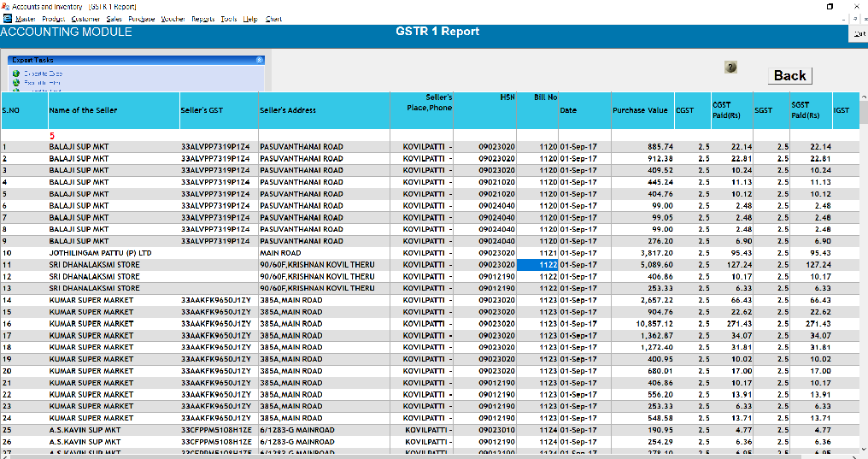This screenshot has width=868, height=459.
Task: Open the Reports menu
Action: [x=202, y=18]
